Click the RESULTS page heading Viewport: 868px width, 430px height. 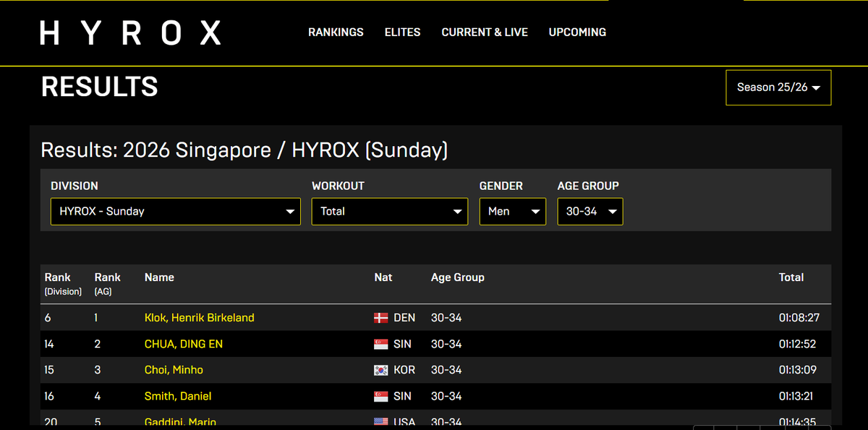tap(100, 87)
